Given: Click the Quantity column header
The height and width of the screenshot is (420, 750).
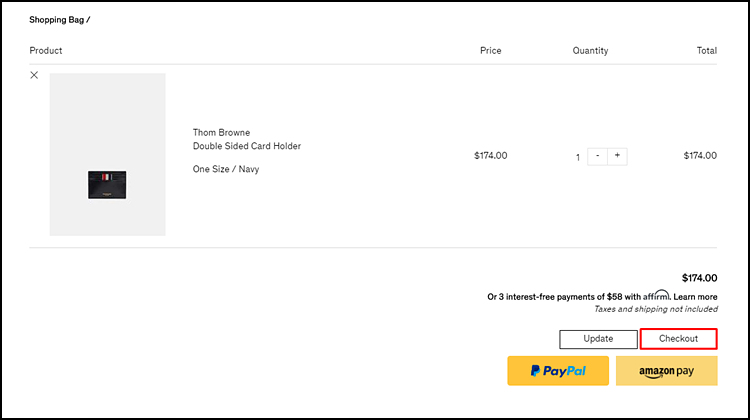Looking at the screenshot, I should pos(590,51).
